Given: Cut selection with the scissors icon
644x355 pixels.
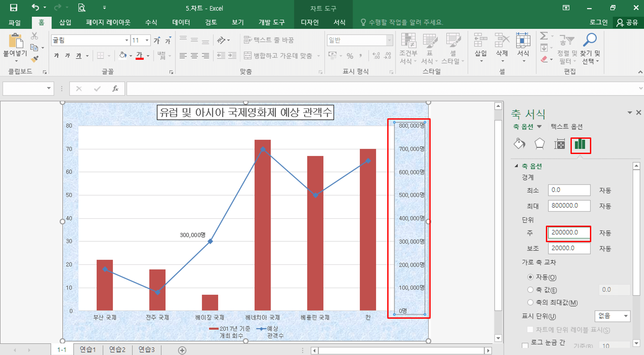Looking at the screenshot, I should click(35, 36).
